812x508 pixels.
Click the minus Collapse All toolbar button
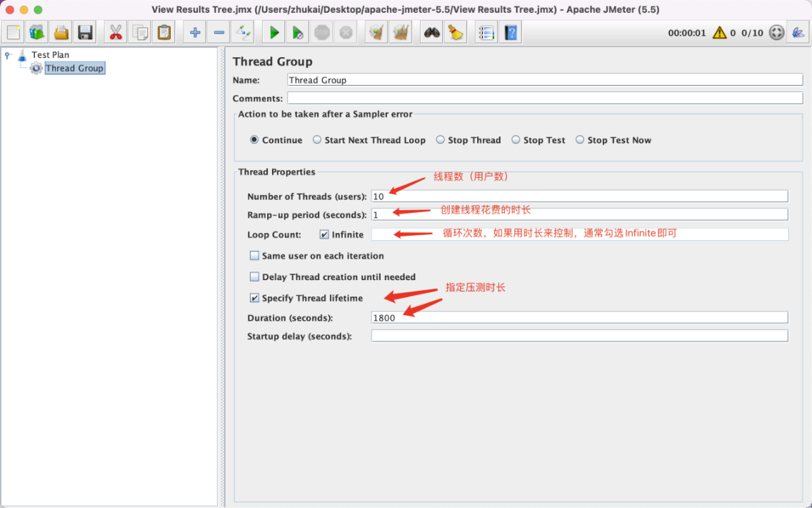tap(219, 32)
